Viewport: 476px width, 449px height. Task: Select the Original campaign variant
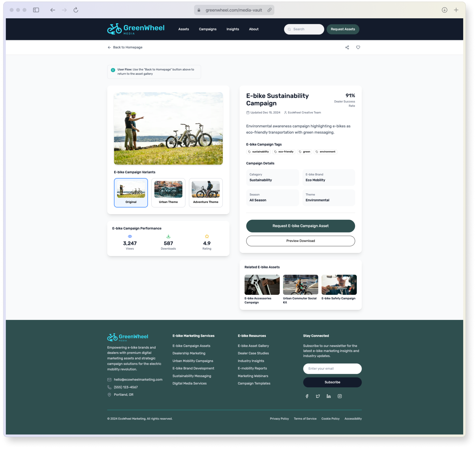131,193
